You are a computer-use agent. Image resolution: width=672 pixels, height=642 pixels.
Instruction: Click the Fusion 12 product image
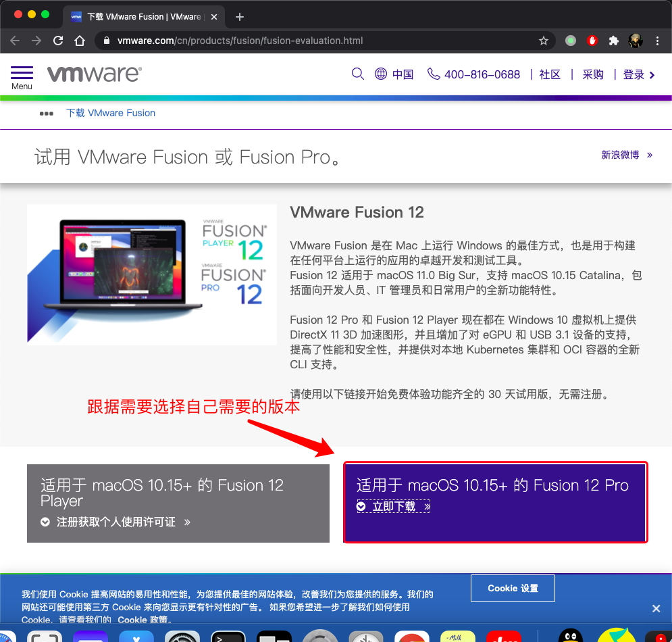[152, 274]
